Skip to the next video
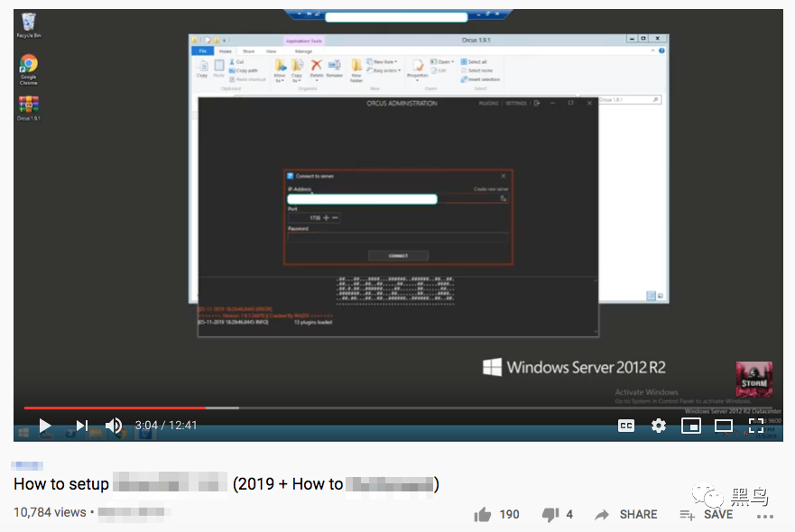Image resolution: width=795 pixels, height=532 pixels. 81,426
